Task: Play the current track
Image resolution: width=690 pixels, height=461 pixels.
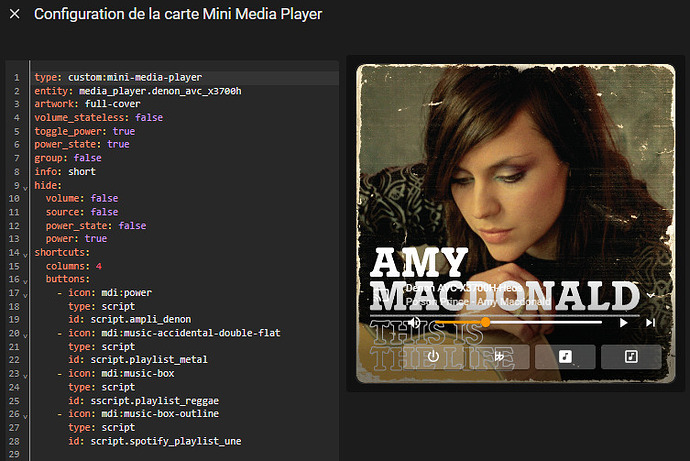Action: 623,323
